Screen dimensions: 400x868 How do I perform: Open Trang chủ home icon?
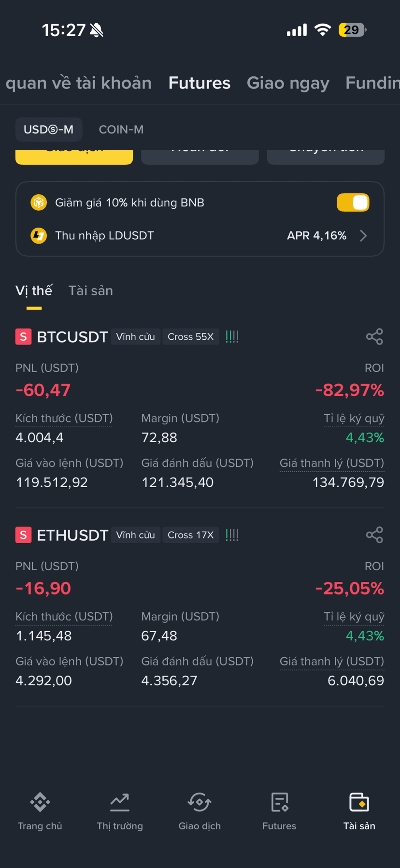coord(40,802)
